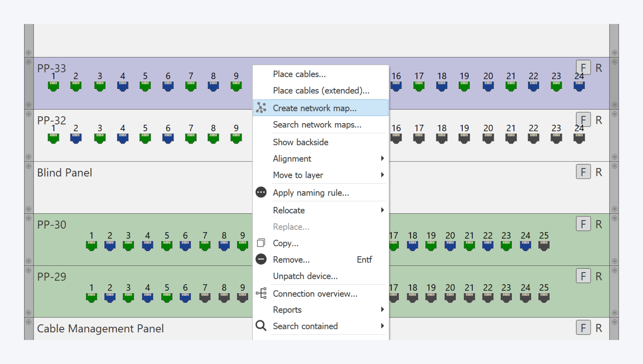Click the Cable Management Panel row
This screenshot has height=364, width=643.
point(100,328)
